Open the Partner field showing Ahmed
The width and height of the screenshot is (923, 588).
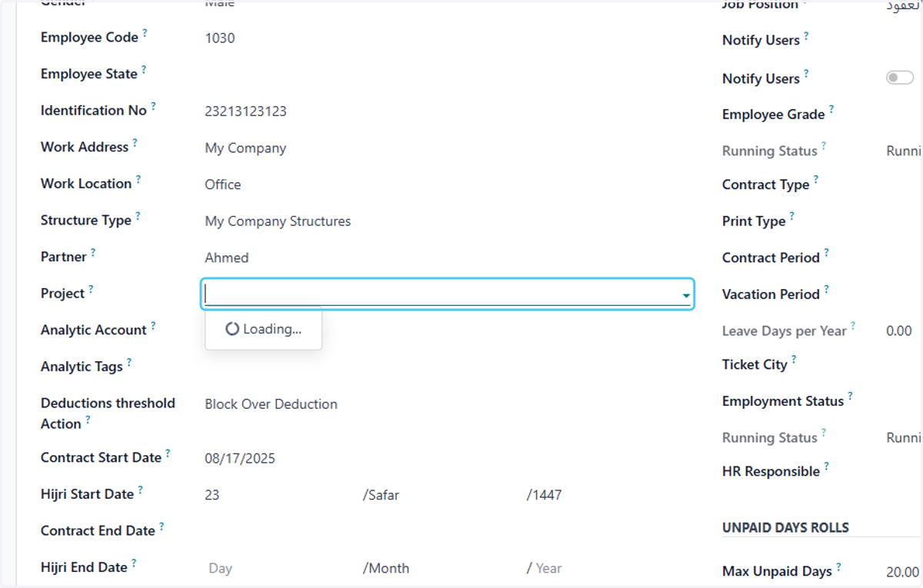tap(227, 257)
